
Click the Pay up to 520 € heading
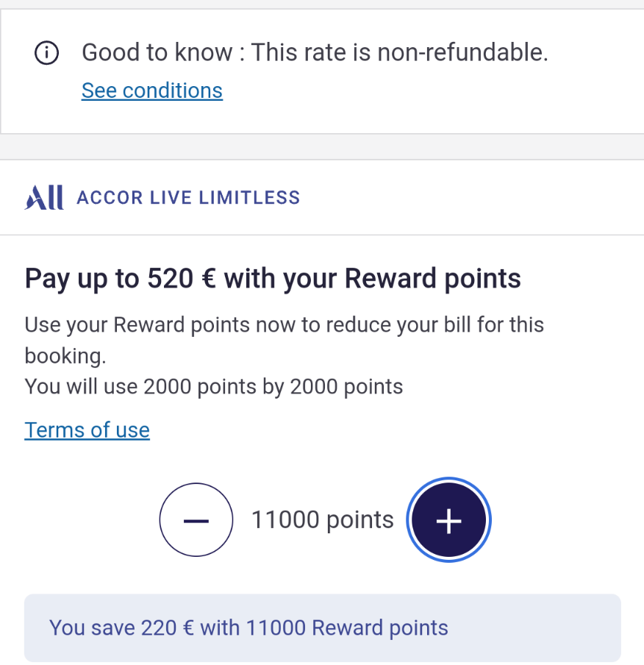[x=273, y=279]
